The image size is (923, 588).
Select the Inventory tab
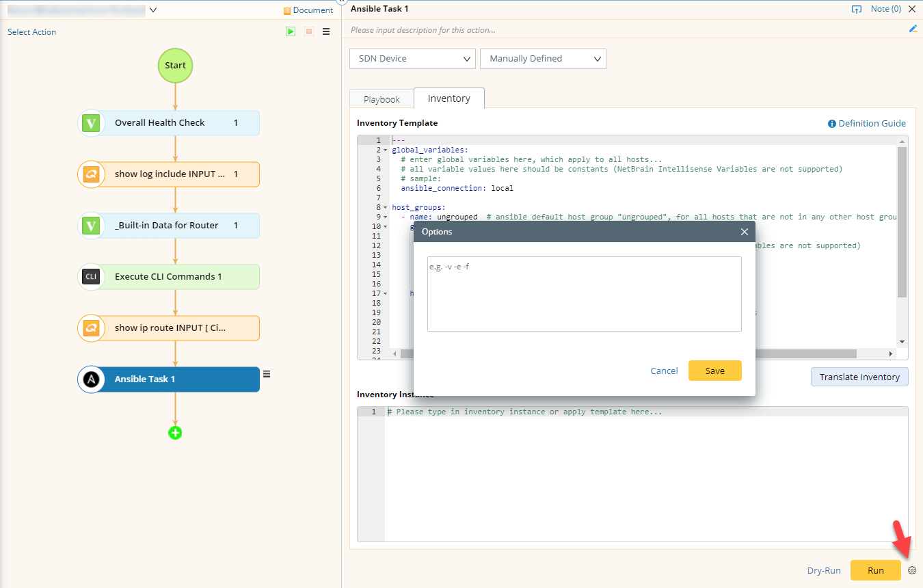[449, 98]
